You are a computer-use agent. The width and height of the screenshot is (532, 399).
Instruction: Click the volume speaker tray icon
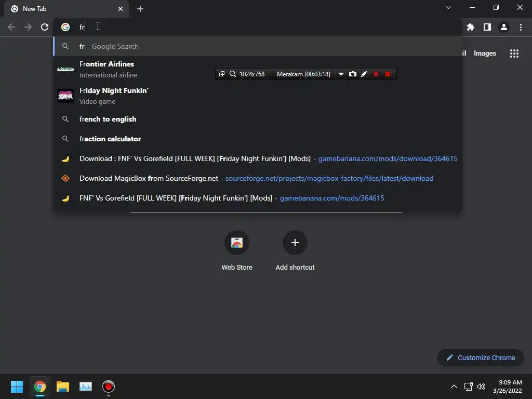point(481,387)
